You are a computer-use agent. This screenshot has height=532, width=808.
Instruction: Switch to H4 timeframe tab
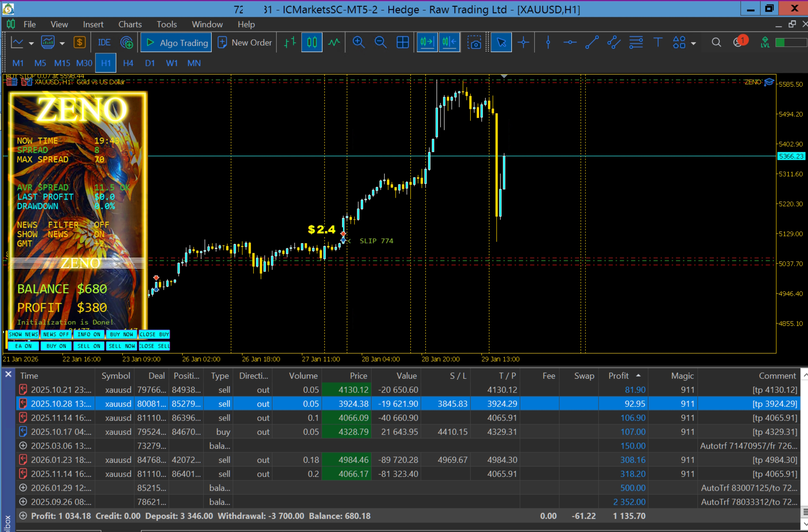[x=128, y=63]
